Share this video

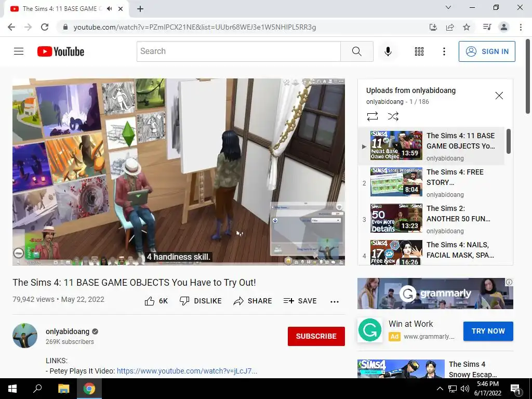(253, 301)
